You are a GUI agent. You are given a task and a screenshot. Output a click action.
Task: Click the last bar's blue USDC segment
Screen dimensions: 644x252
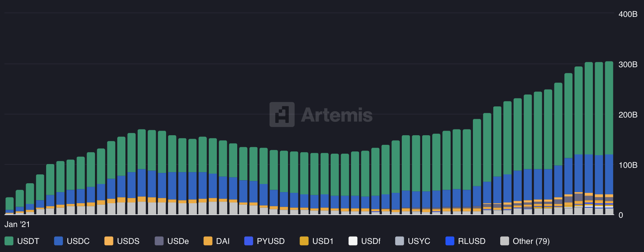609,174
